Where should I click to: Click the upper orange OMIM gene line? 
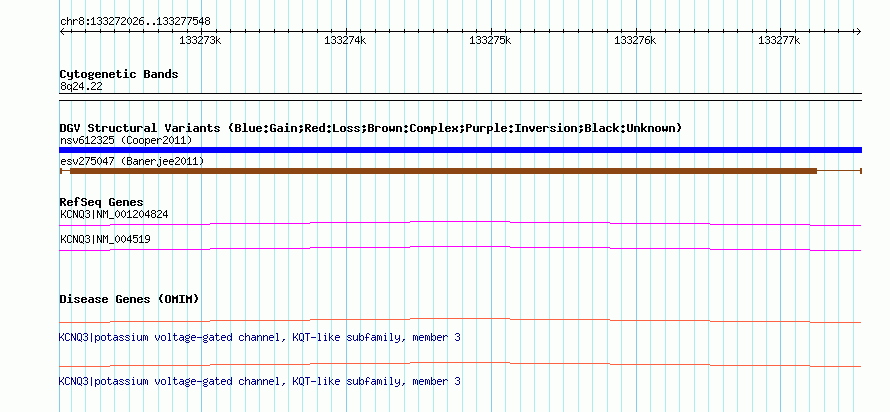[460, 321]
